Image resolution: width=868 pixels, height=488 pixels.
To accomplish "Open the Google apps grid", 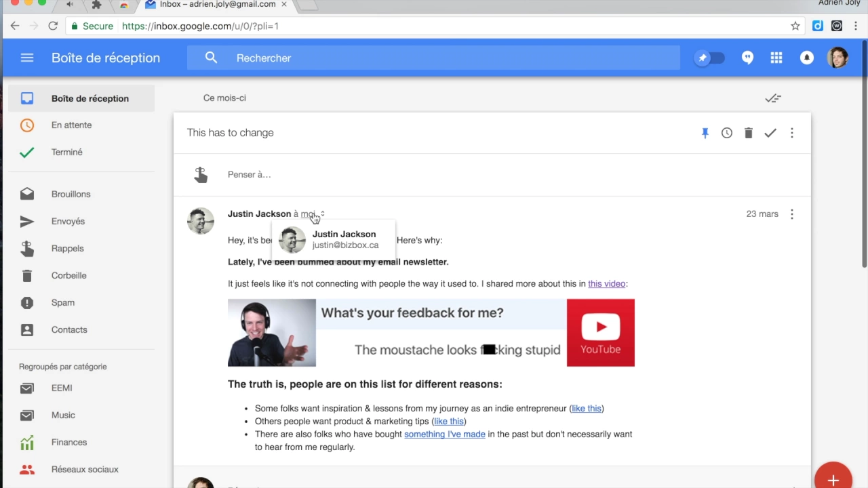I will pyautogui.click(x=776, y=58).
